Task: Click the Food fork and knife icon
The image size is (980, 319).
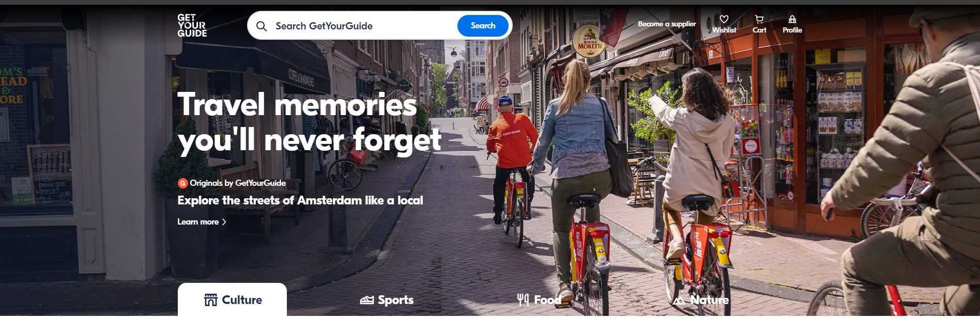Action: pyautogui.click(x=523, y=300)
